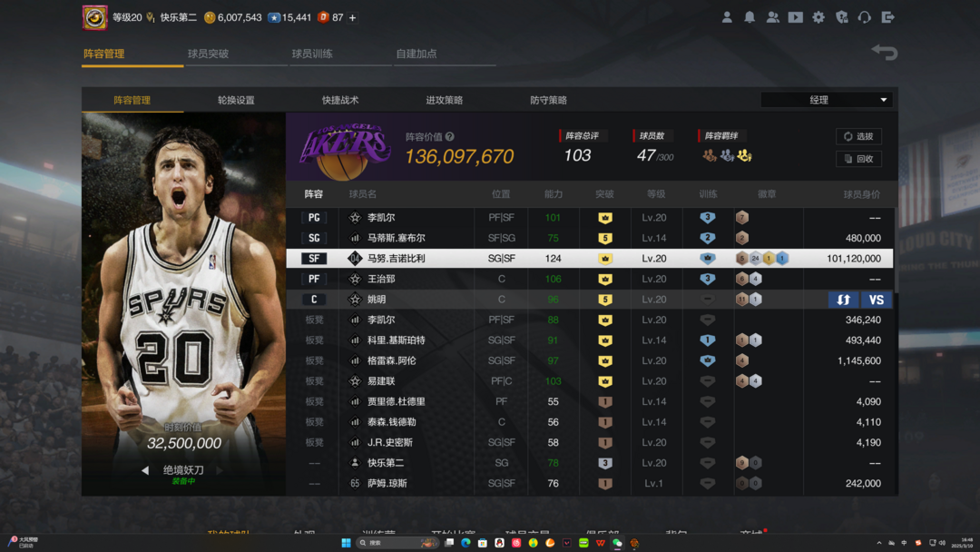The width and height of the screenshot is (980, 552).
Task: Go back using the return arrow
Action: point(885,52)
